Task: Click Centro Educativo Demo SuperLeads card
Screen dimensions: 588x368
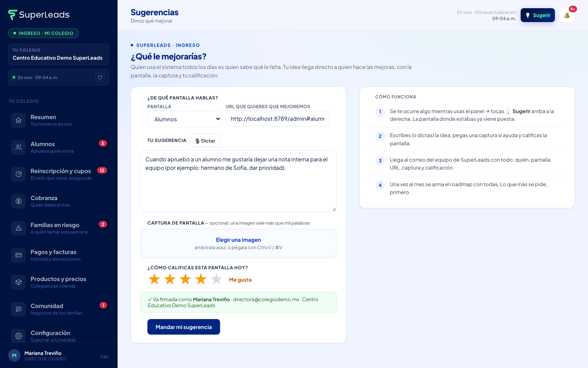Action: [59, 55]
